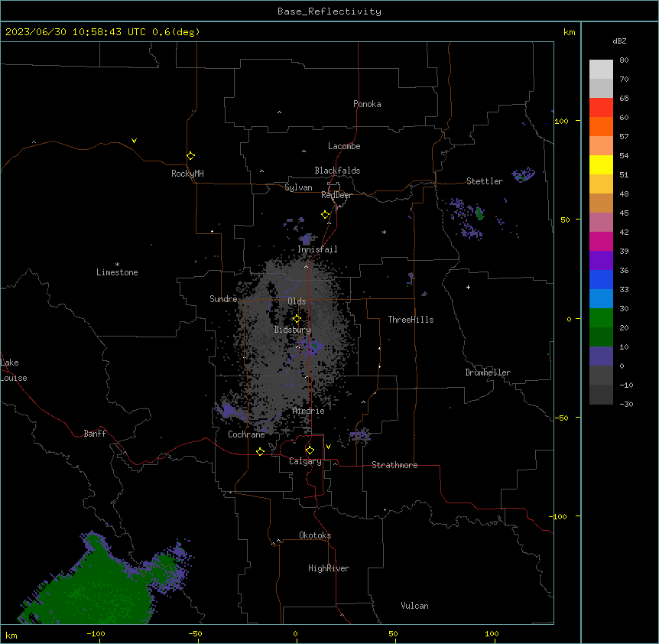Viewport: 659px width, 644px height.
Task: Click the Ponoka label
Action: 367,104
